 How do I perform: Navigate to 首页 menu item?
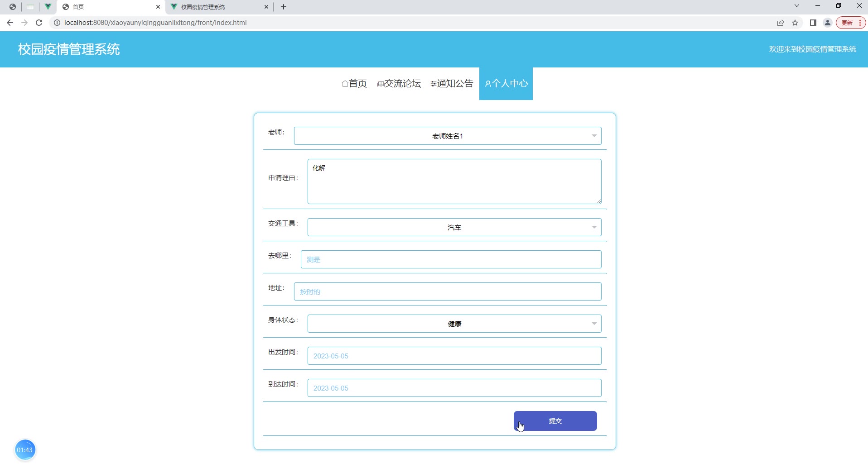coord(354,84)
